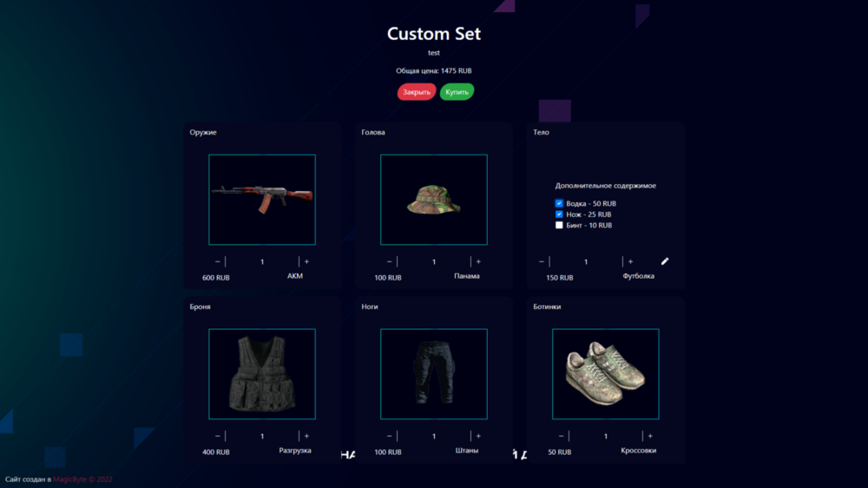Click the Кроссовки quantity value field
The width and height of the screenshot is (868, 488).
606,436
